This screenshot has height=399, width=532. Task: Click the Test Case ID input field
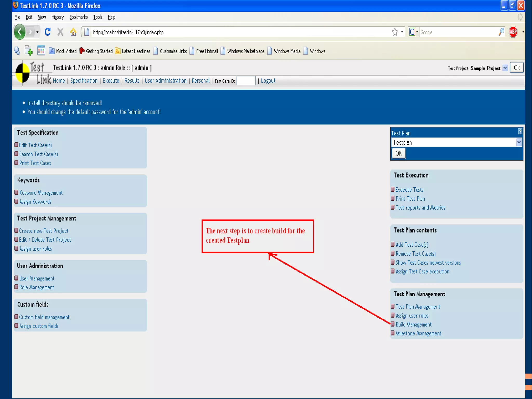[246, 81]
